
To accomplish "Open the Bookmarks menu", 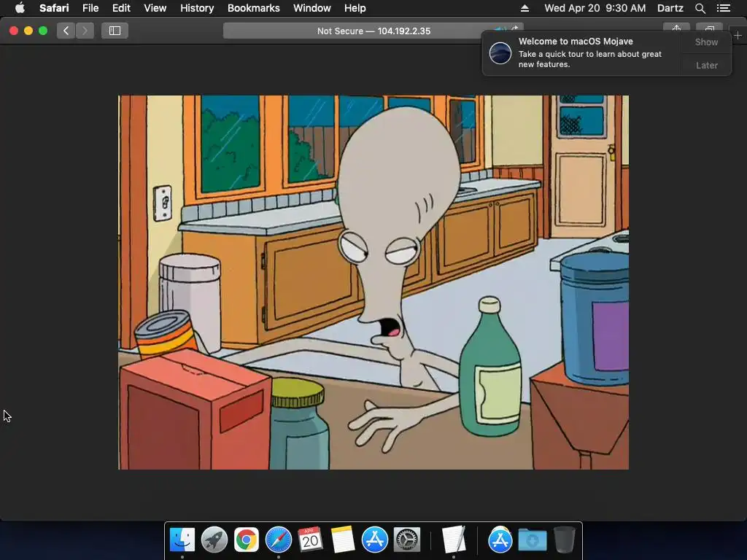I will point(253,8).
